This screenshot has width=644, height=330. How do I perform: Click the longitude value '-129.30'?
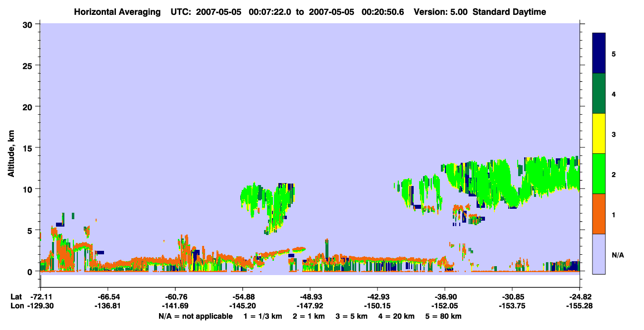[41, 306]
